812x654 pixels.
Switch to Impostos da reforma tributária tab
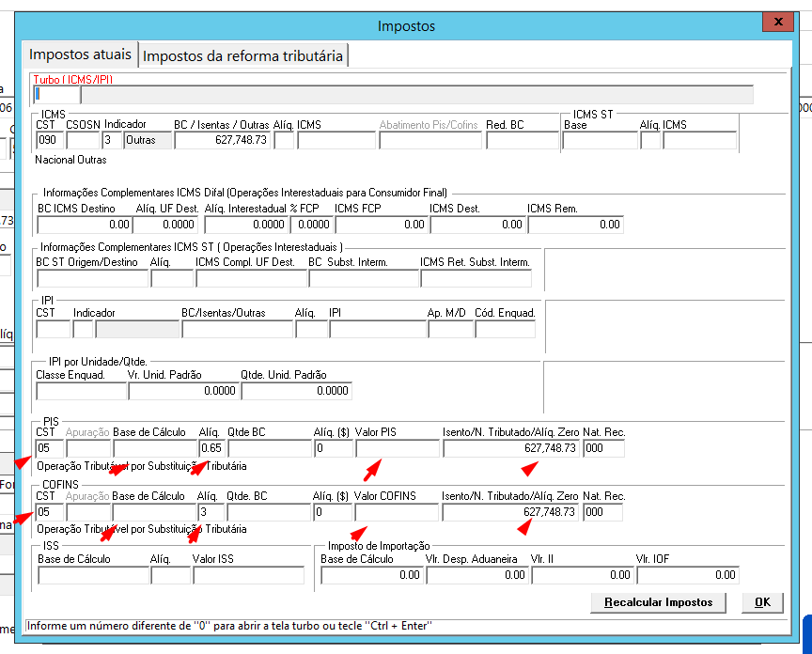click(242, 55)
